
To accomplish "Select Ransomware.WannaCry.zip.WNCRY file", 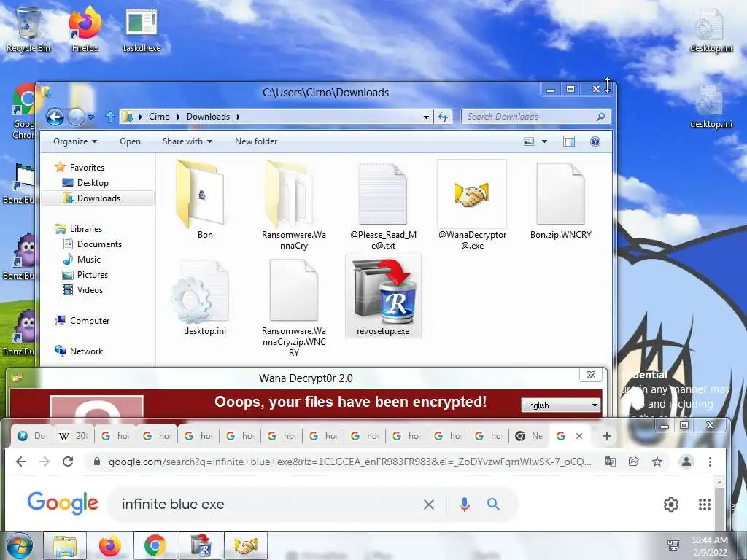I will point(294,308).
